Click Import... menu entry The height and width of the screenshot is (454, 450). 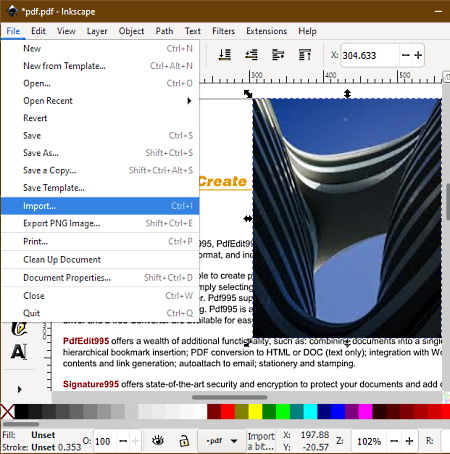[100, 206]
